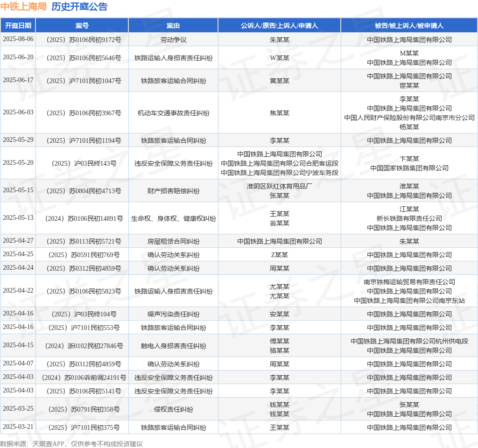Select case number (2025)沪03民终143号

coord(84,163)
